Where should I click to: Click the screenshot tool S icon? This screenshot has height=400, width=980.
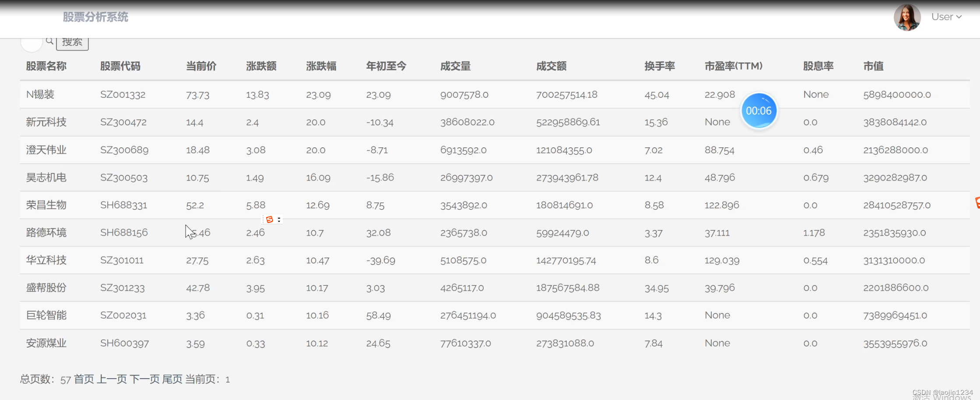pos(270,219)
